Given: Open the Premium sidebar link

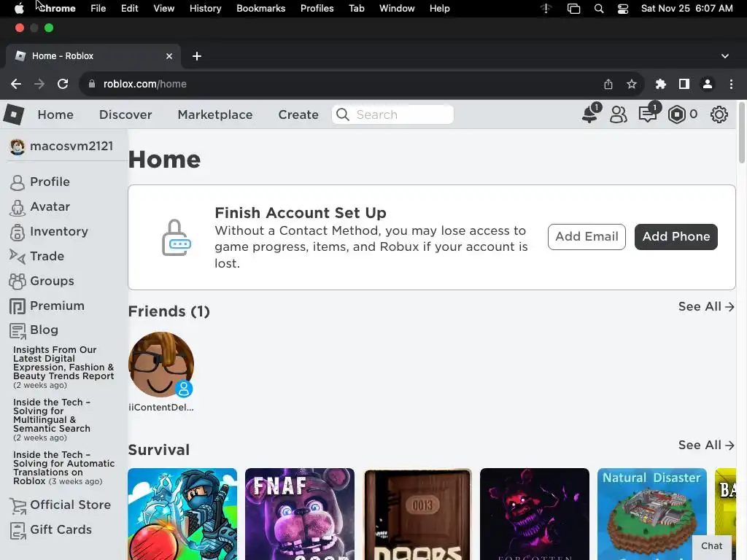Looking at the screenshot, I should pos(57,306).
